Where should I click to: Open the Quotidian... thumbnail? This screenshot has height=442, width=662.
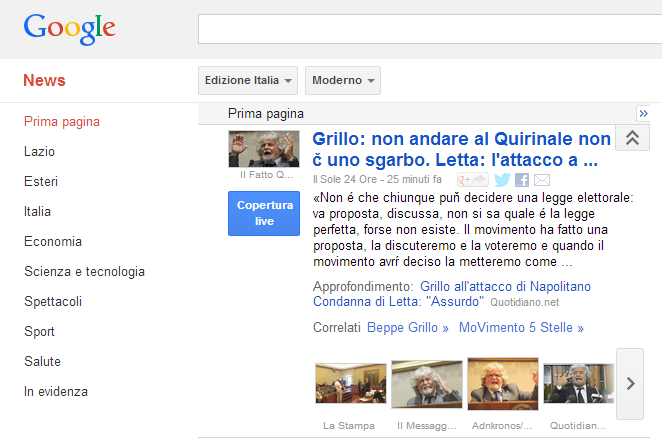[579, 384]
